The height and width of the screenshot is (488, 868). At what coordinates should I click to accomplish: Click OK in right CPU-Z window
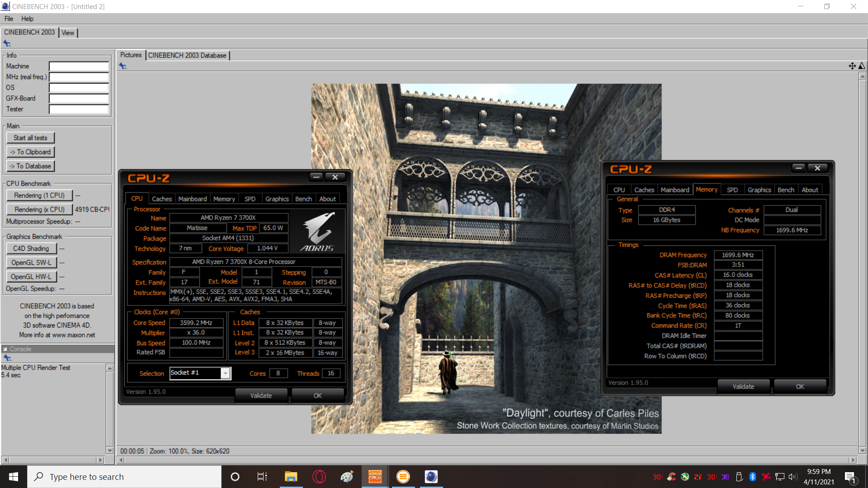tap(800, 386)
